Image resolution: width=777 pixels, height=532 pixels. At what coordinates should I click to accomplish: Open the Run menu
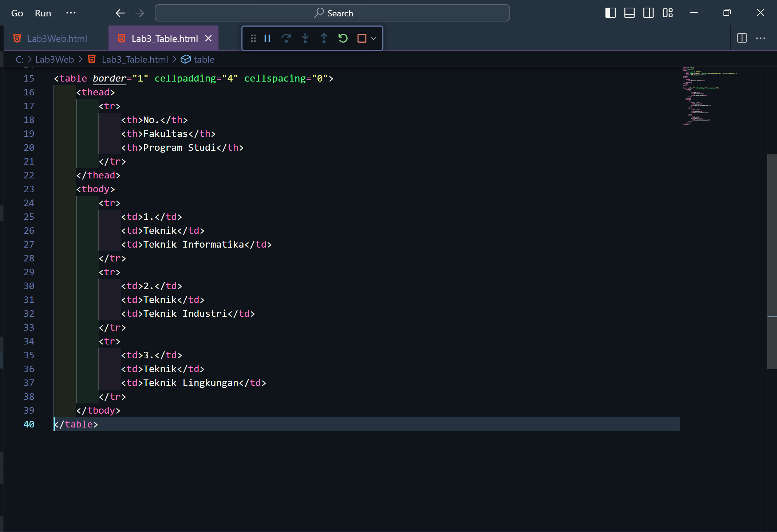click(43, 13)
